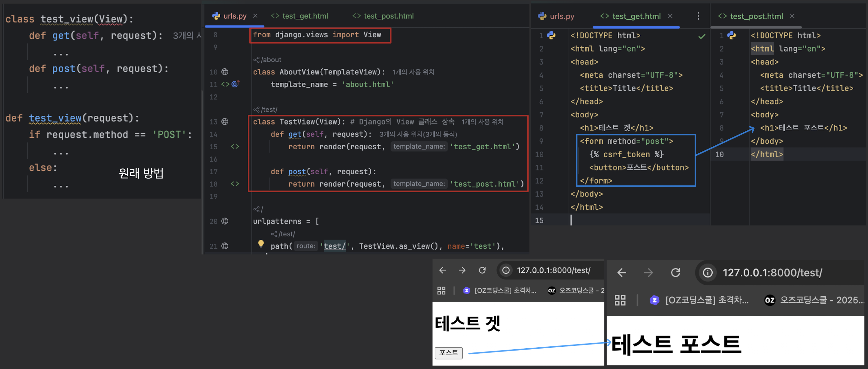
Task: Click the globe gutter icon beside AboutView class
Action: point(225,72)
